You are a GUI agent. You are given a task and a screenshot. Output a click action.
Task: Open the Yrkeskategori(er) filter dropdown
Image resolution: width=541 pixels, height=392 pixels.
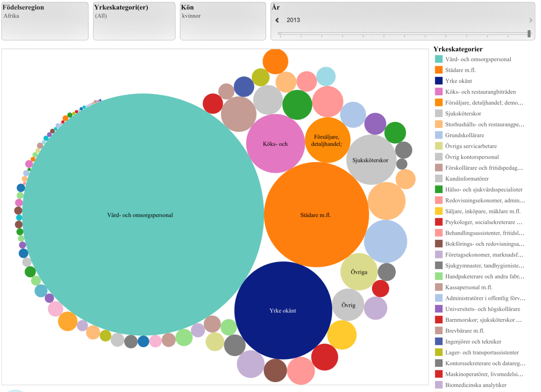134,21
